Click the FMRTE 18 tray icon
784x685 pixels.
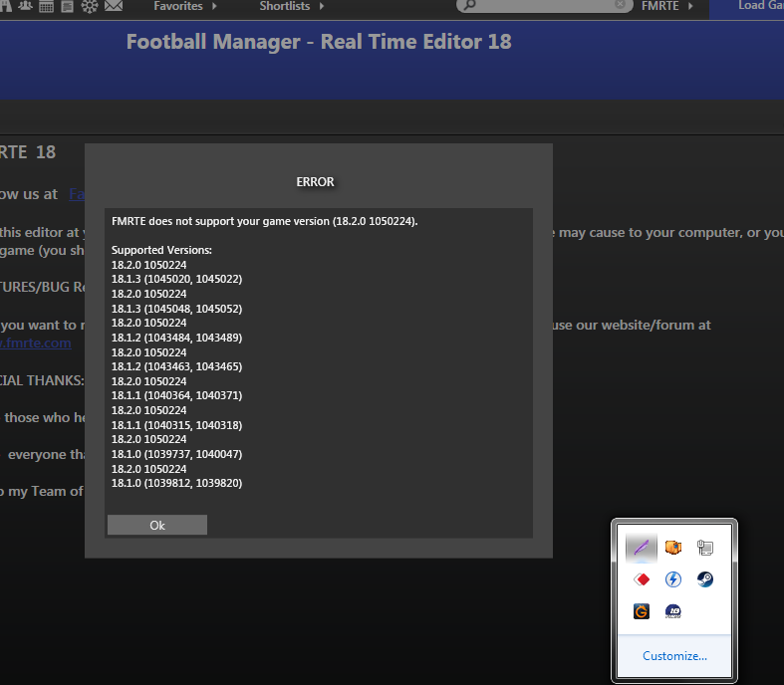point(673,611)
